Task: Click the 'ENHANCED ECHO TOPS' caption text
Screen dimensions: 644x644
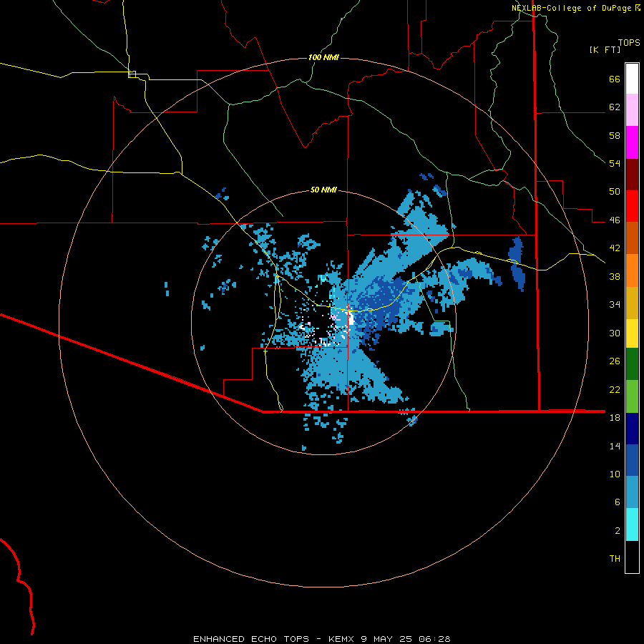Action: click(251, 639)
